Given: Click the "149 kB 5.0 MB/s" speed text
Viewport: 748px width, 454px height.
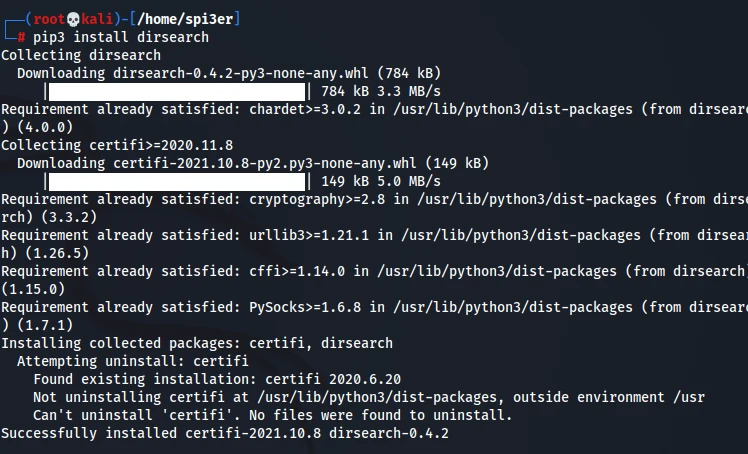Looking at the screenshot, I should (x=380, y=181).
